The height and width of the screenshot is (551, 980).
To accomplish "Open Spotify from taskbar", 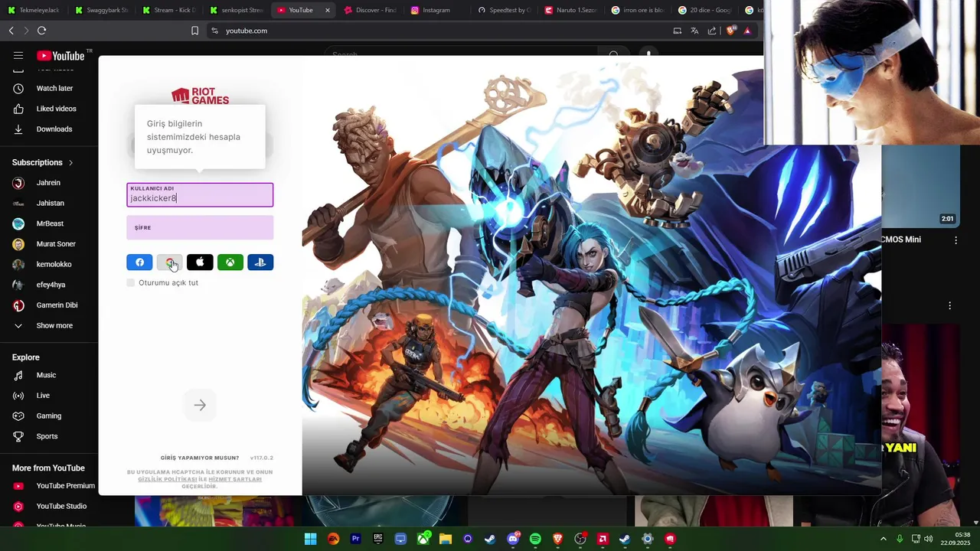I will pyautogui.click(x=535, y=539).
